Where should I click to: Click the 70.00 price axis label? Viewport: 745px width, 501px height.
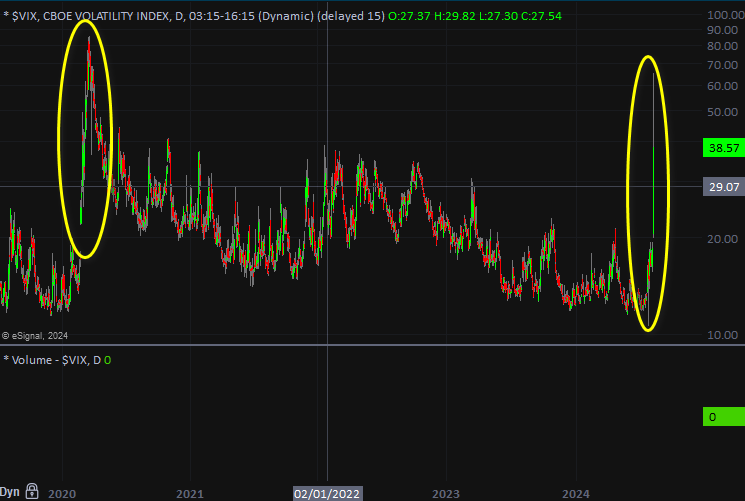point(723,65)
